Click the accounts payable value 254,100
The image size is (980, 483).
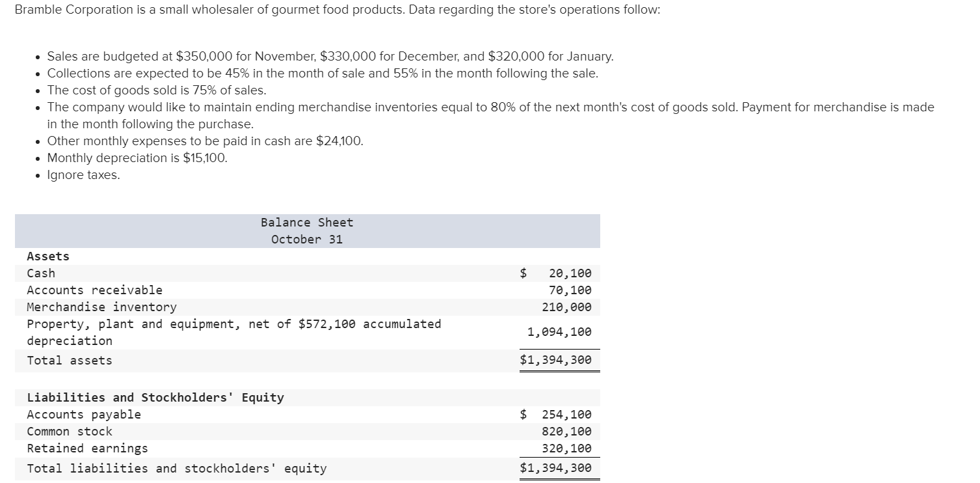[567, 415]
